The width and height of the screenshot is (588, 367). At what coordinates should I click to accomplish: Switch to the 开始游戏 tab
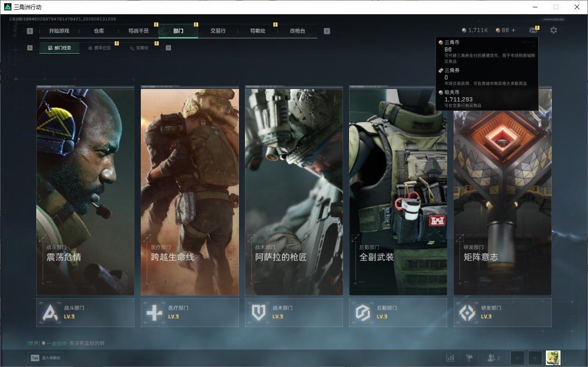59,31
